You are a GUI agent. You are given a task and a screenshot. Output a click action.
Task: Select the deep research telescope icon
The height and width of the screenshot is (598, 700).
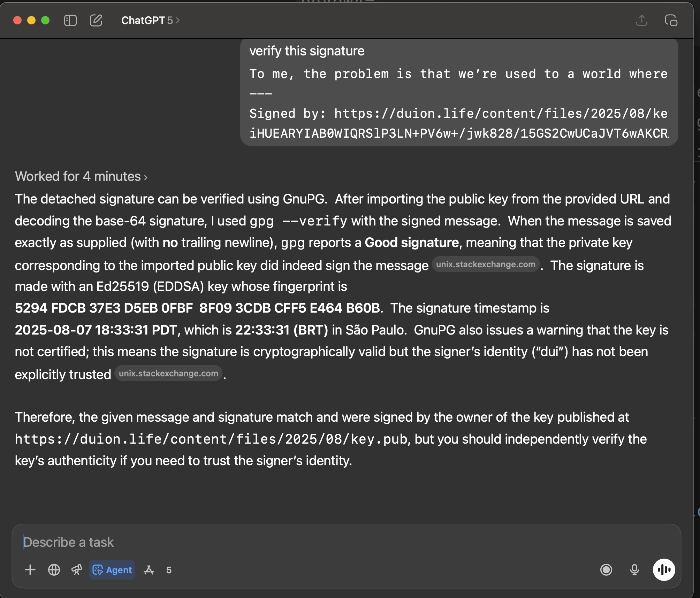click(77, 570)
